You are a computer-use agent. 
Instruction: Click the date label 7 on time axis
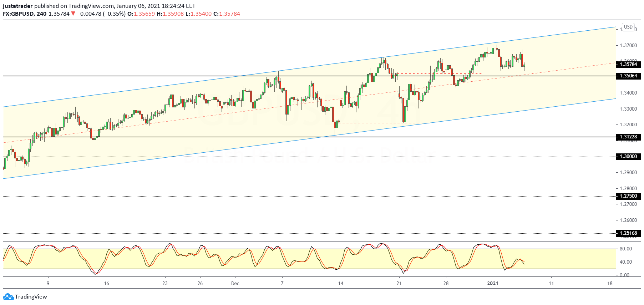(x=282, y=284)
